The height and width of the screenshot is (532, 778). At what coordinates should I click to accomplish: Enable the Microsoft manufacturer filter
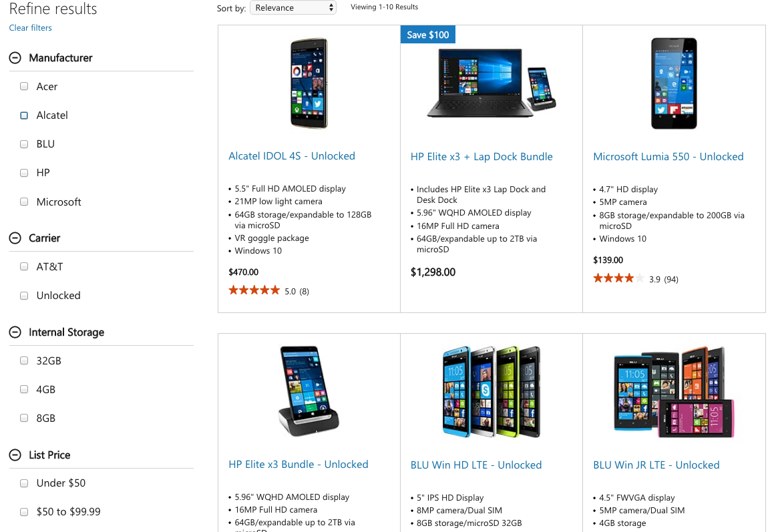[24, 202]
